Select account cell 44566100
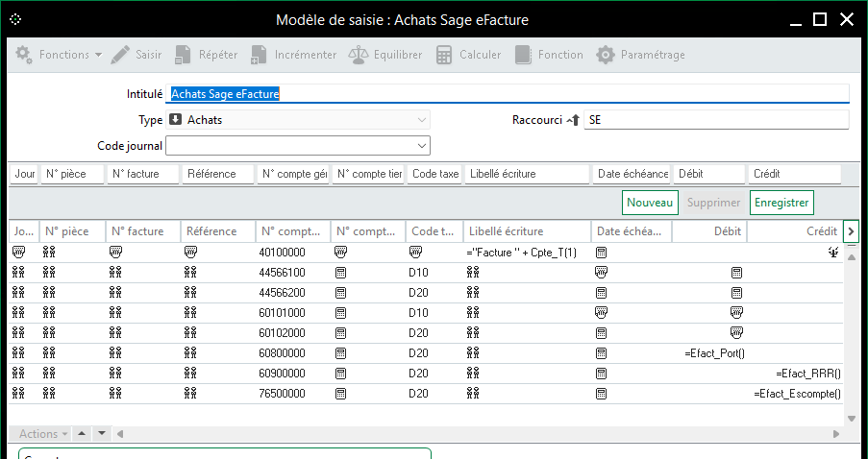The height and width of the screenshot is (459, 868). click(x=282, y=273)
